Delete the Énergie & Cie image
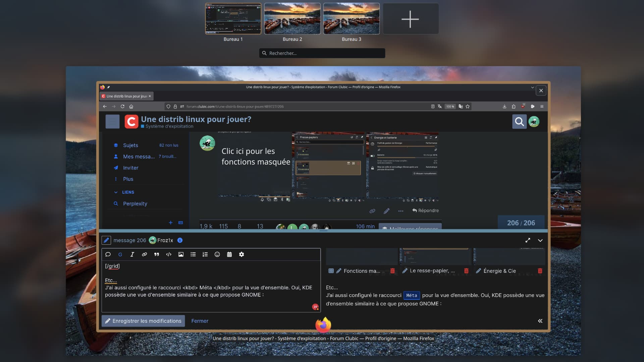This screenshot has height=362, width=644. point(540,271)
